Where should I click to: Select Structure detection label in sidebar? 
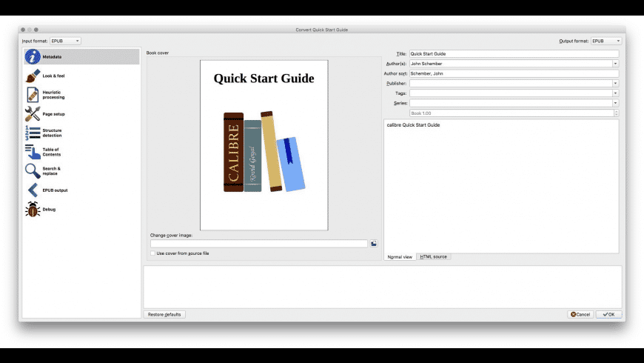coord(52,133)
